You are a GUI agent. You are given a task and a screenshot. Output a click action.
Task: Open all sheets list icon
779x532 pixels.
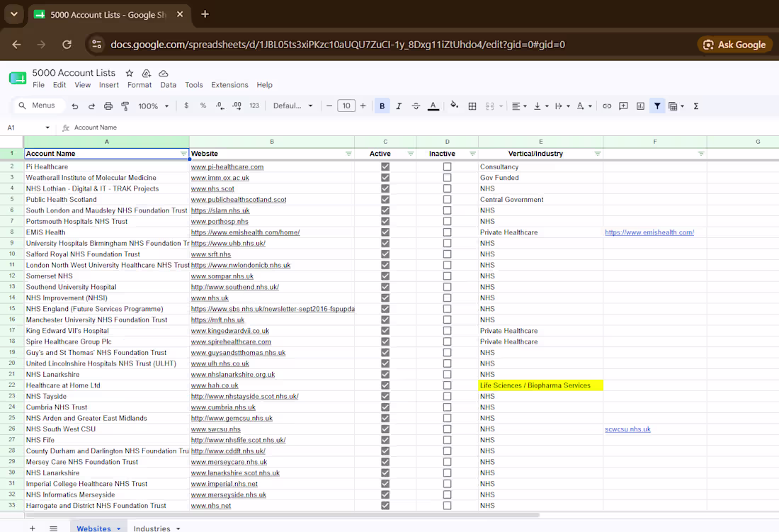click(54, 528)
